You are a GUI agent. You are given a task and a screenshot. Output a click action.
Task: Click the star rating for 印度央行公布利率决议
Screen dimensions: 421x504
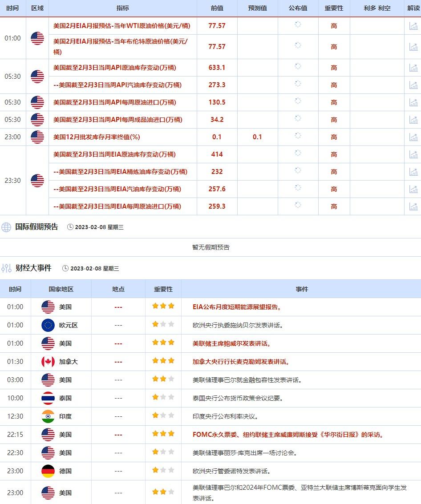163,415
